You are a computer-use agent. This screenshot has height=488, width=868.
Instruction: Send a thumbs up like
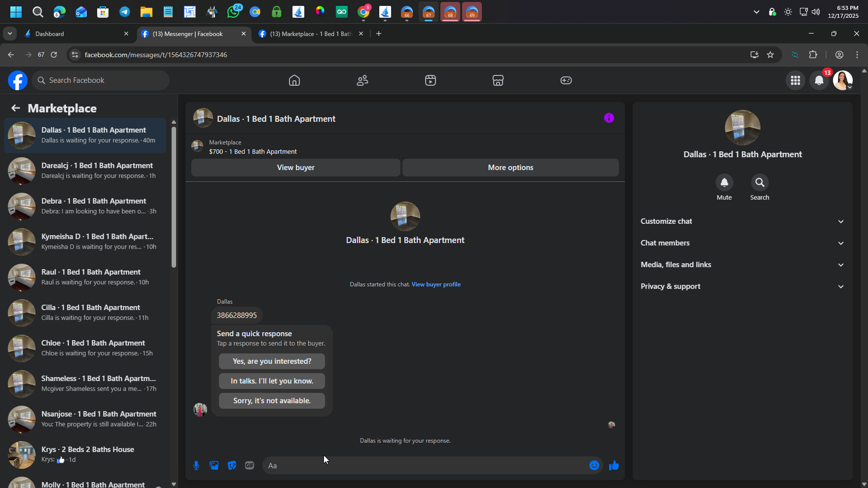(614, 465)
